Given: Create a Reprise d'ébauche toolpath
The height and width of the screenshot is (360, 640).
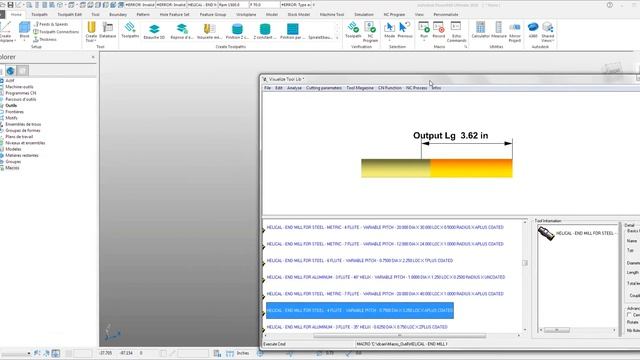Looking at the screenshot, I should (x=182, y=31).
